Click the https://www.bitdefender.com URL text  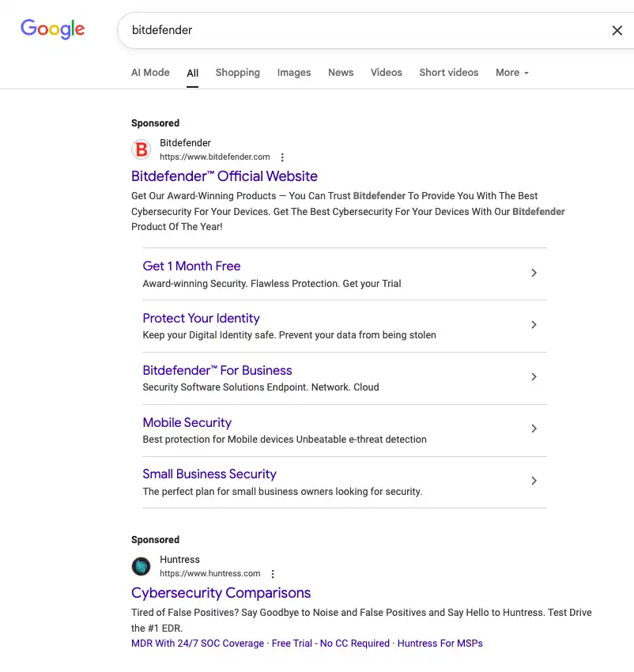point(215,157)
